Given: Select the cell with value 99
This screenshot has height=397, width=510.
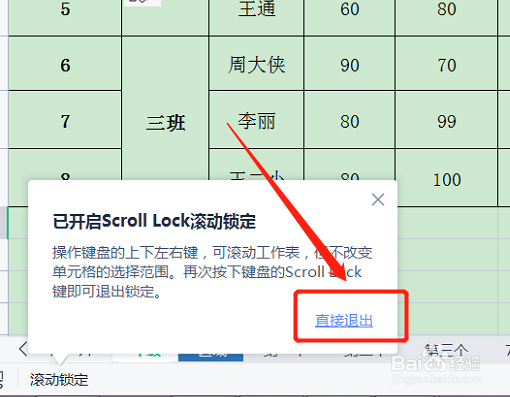Looking at the screenshot, I should pos(446,120).
